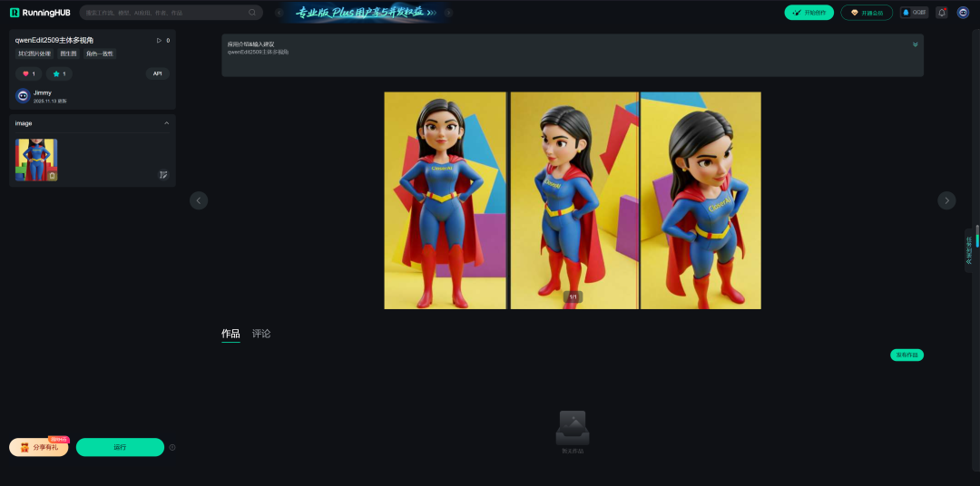The height and width of the screenshot is (486, 980).
Task: Click the 分享有礼 share gift button
Action: pyautogui.click(x=39, y=447)
